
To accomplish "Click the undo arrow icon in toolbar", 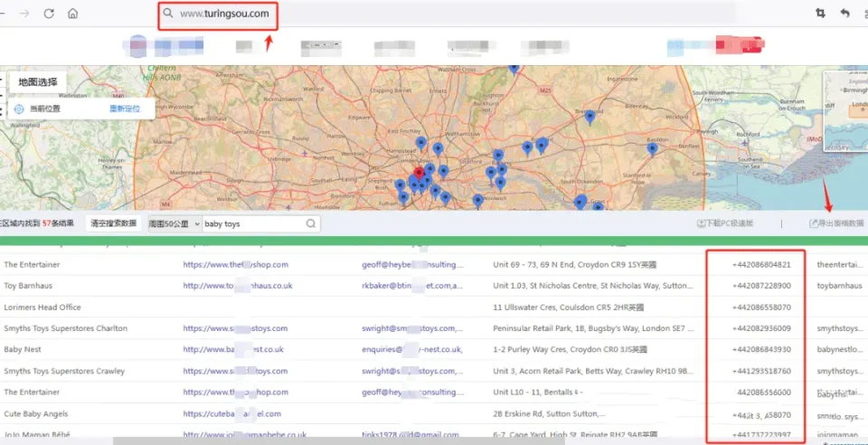I will click(x=844, y=14).
